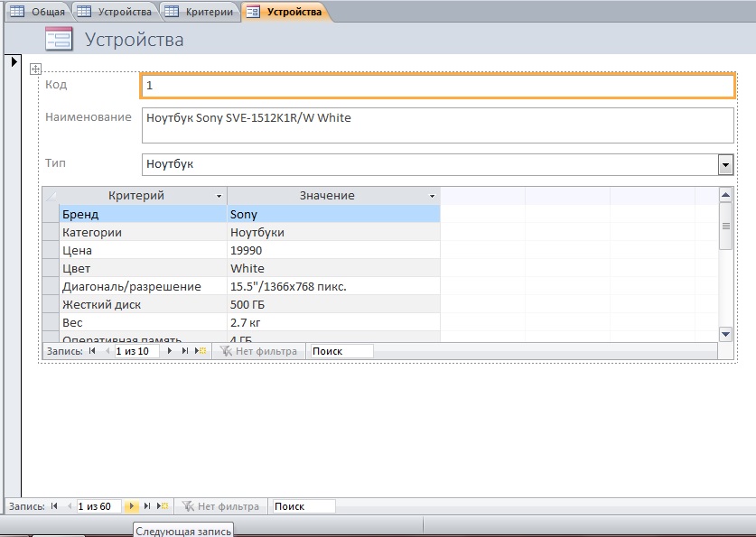
Task: Click the subform record number box '1 из 10'
Action: pyautogui.click(x=136, y=351)
